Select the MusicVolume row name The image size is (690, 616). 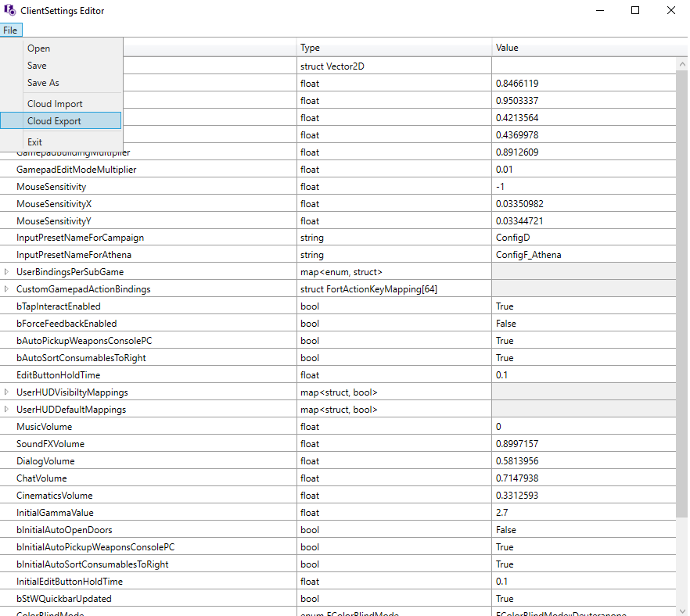pyautogui.click(x=44, y=427)
